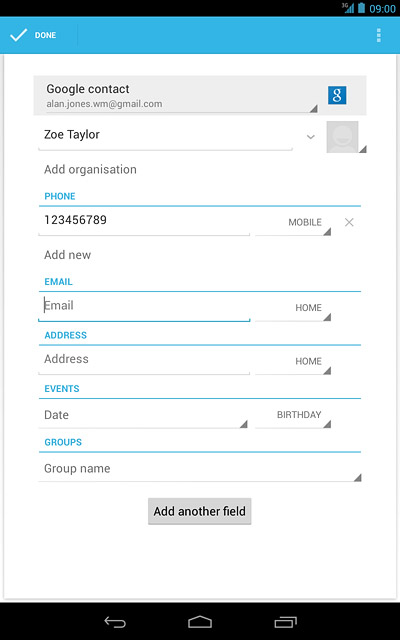
Task: Open the BIRTHDAY event type dropdown
Action: 293,416
